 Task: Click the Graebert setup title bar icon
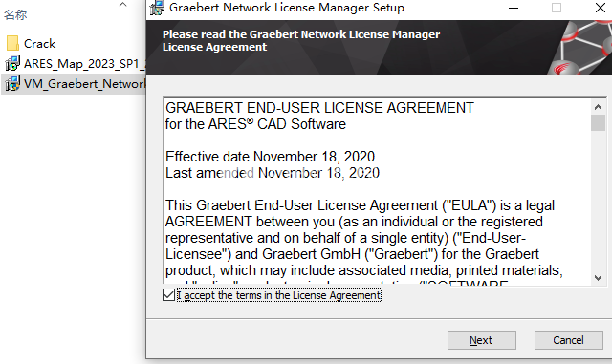click(x=157, y=8)
